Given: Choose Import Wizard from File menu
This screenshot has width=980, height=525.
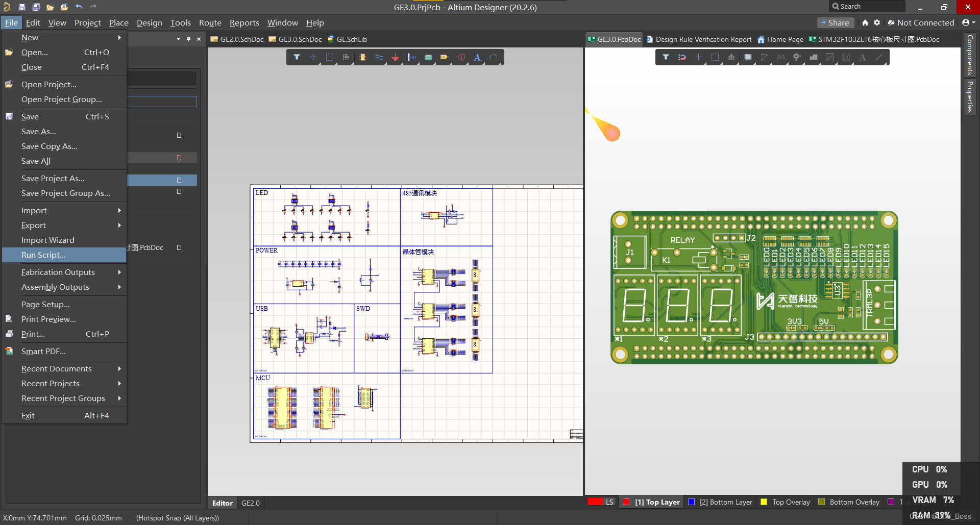Looking at the screenshot, I should click(64, 240).
